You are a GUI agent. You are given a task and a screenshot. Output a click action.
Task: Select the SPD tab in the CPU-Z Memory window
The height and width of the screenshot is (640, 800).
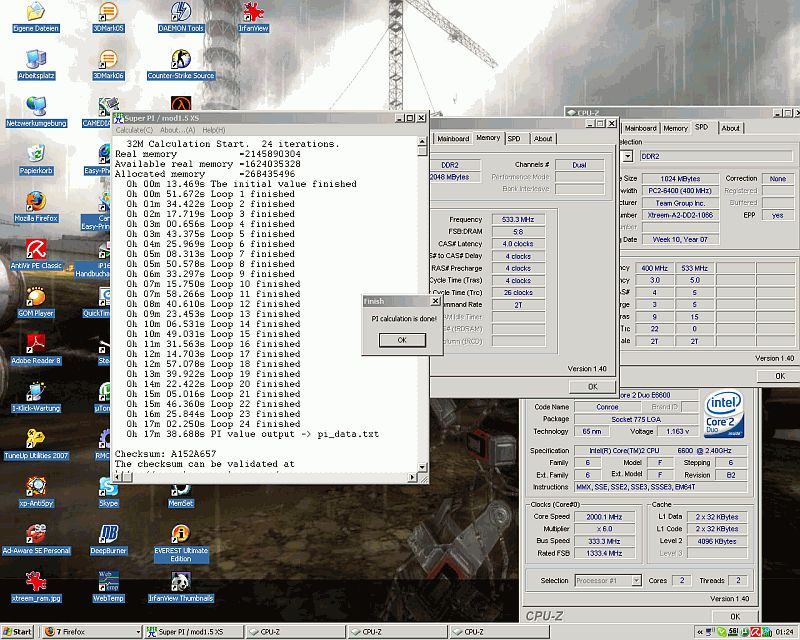click(514, 138)
